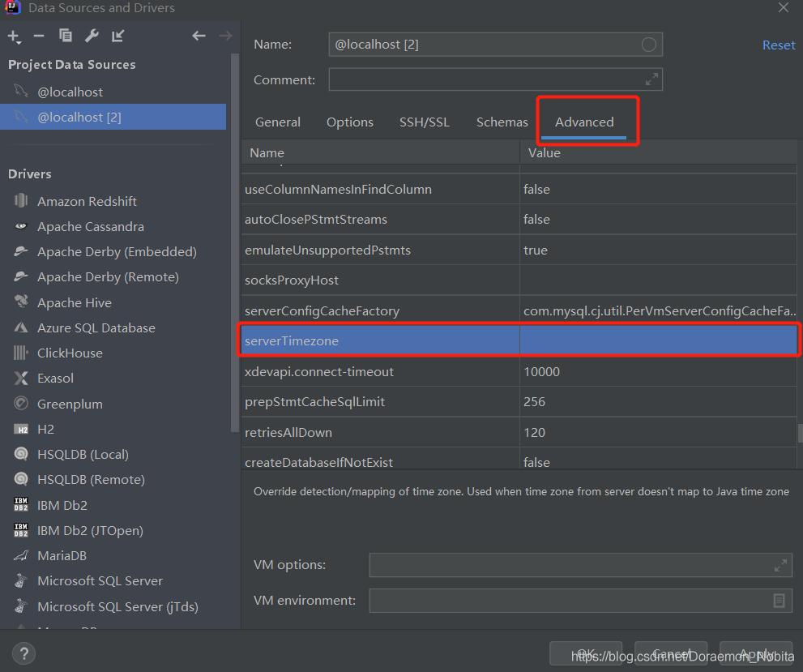Go forward with the right arrow
Image resolution: width=803 pixels, height=672 pixels.
click(x=225, y=36)
